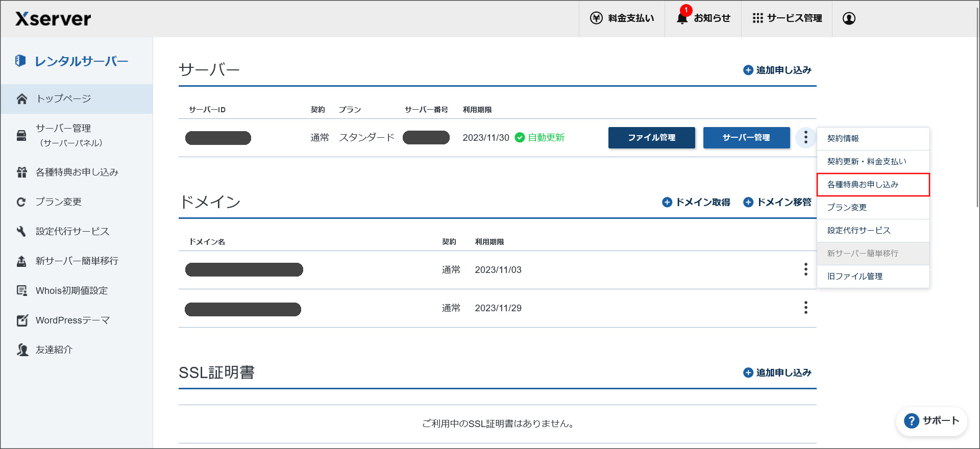Click the レンタルサーバー server icon
The width and height of the screenshot is (980, 449).
click(20, 61)
